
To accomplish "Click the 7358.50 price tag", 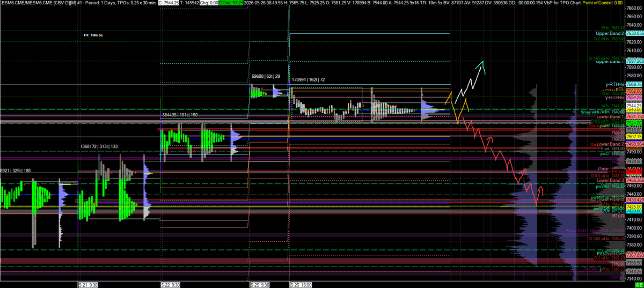I will pos(633,263).
